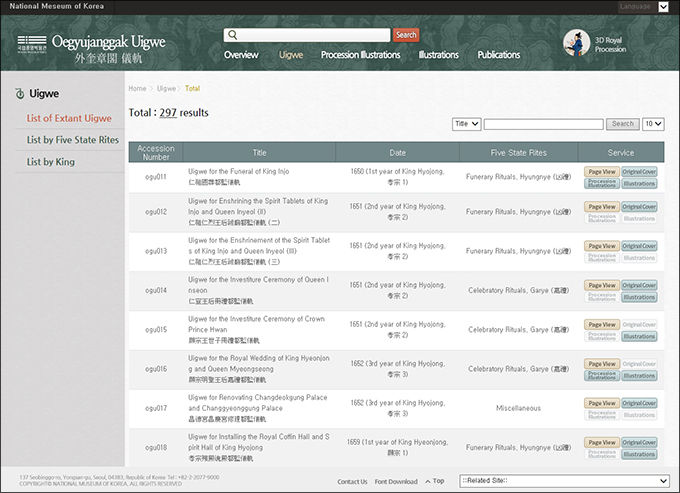Image resolution: width=680 pixels, height=493 pixels.
Task: Select List by Five State Rites
Action: (x=72, y=140)
